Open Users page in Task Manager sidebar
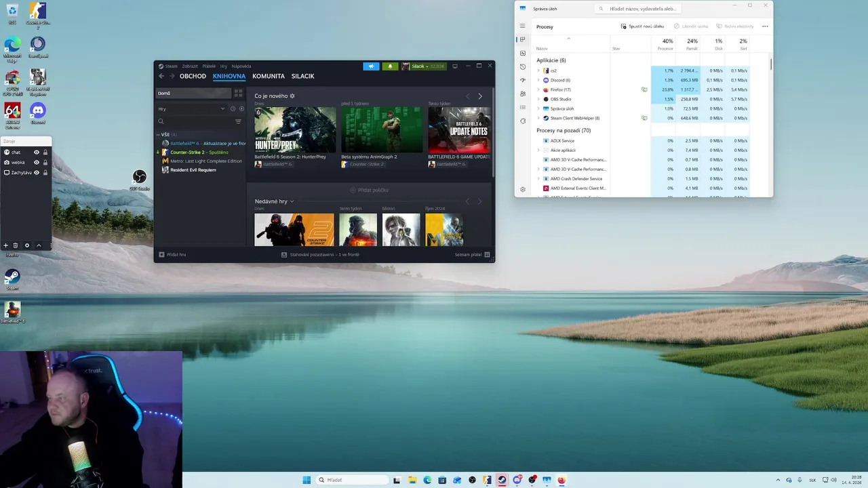The image size is (868, 488). (522, 94)
